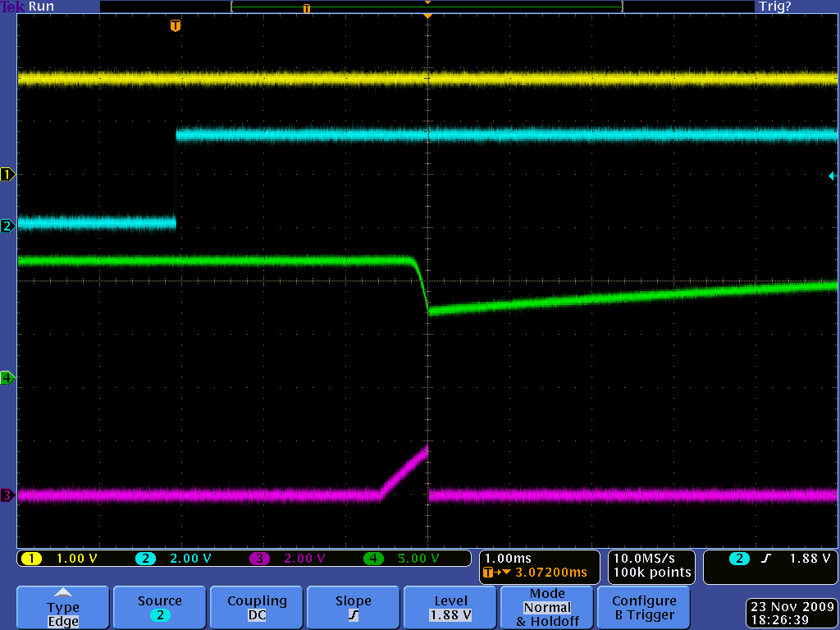Screen dimensions: 840x630
Task: Select the Slope rising edge menu item
Action: coord(353,608)
